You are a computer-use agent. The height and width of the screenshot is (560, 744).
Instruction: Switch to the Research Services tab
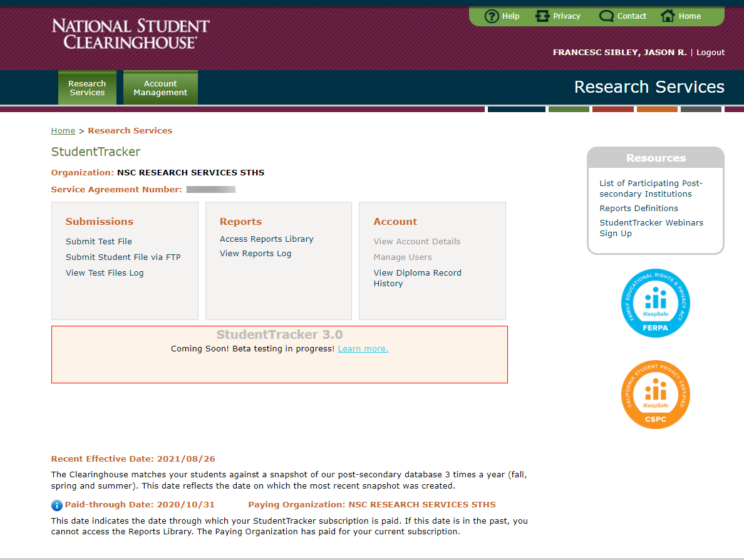coord(87,88)
